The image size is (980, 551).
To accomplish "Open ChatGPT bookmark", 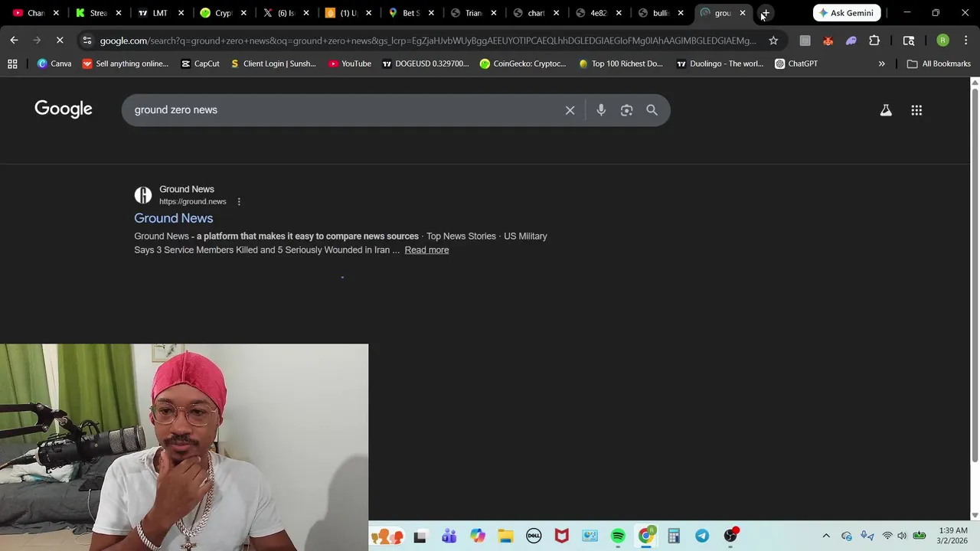I will (x=796, y=64).
